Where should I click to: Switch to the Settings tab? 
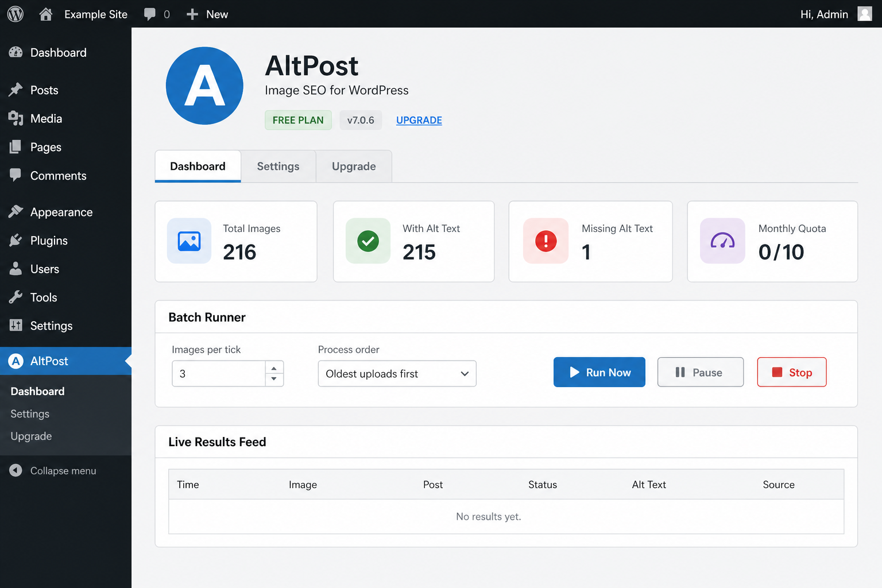[x=278, y=167]
